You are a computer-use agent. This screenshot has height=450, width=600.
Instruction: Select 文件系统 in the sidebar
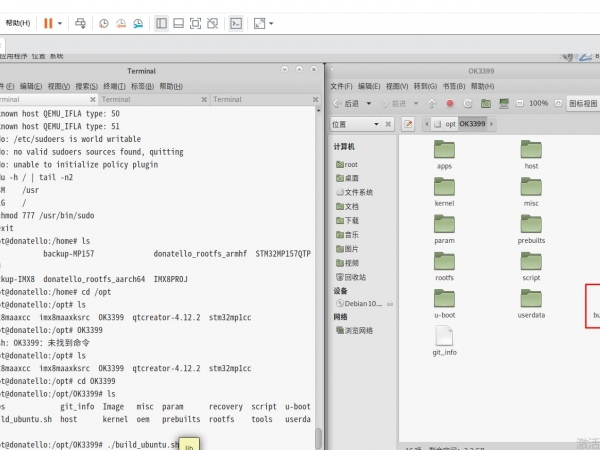pyautogui.click(x=356, y=191)
